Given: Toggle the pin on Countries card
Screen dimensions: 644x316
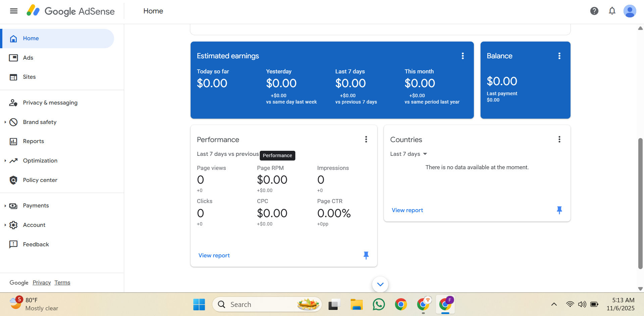Looking at the screenshot, I should [x=559, y=210].
